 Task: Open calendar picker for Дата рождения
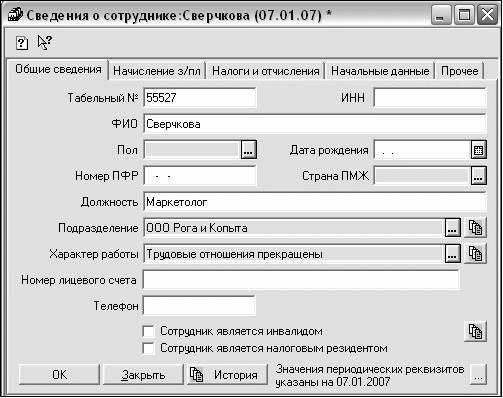tap(479, 150)
